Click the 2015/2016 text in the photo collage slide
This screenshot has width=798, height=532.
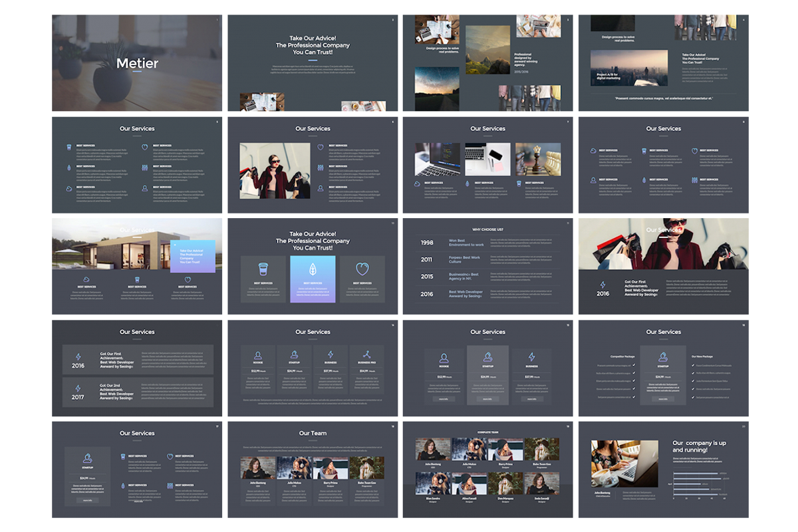click(x=522, y=73)
